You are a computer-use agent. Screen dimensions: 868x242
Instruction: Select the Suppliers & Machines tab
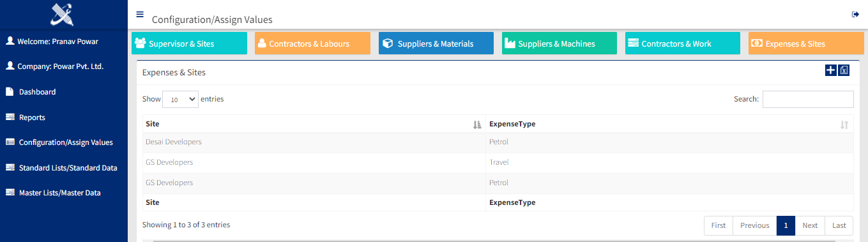[560, 43]
